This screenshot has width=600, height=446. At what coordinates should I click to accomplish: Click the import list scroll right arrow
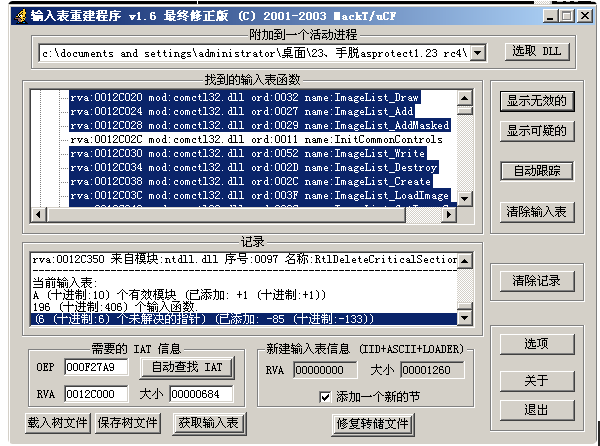pyautogui.click(x=448, y=214)
